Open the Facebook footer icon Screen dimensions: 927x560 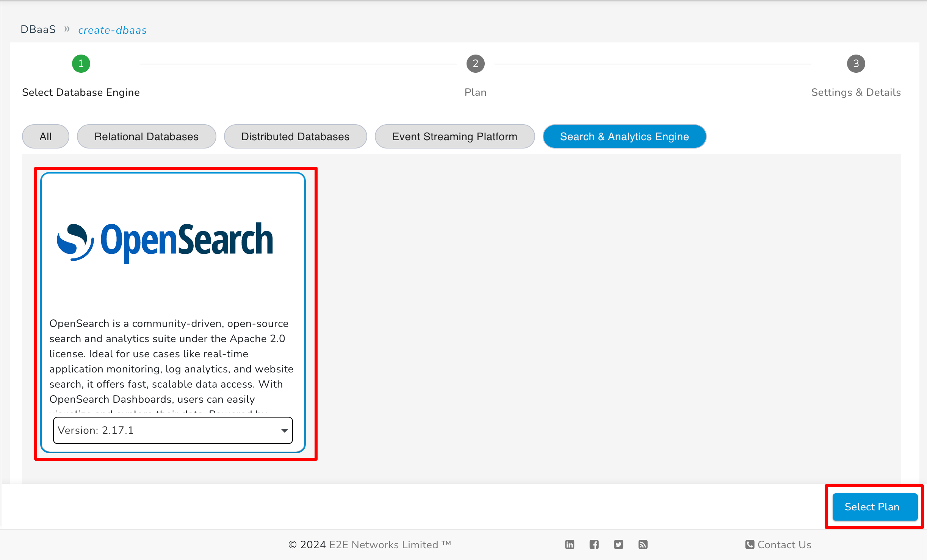click(594, 544)
